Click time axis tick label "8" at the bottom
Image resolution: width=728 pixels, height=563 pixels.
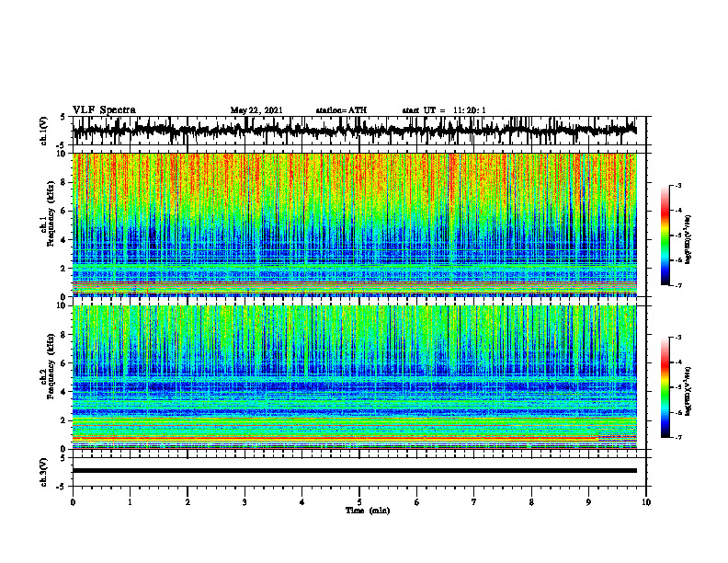(531, 502)
